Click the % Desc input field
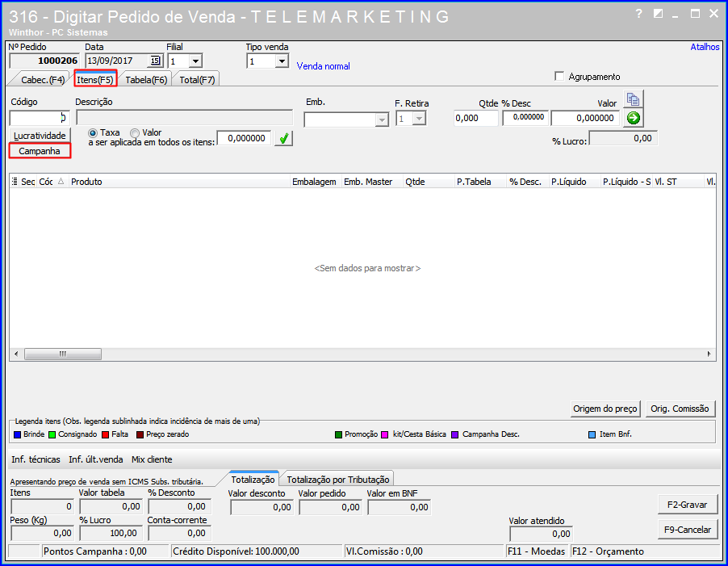The image size is (728, 566). 525,118
